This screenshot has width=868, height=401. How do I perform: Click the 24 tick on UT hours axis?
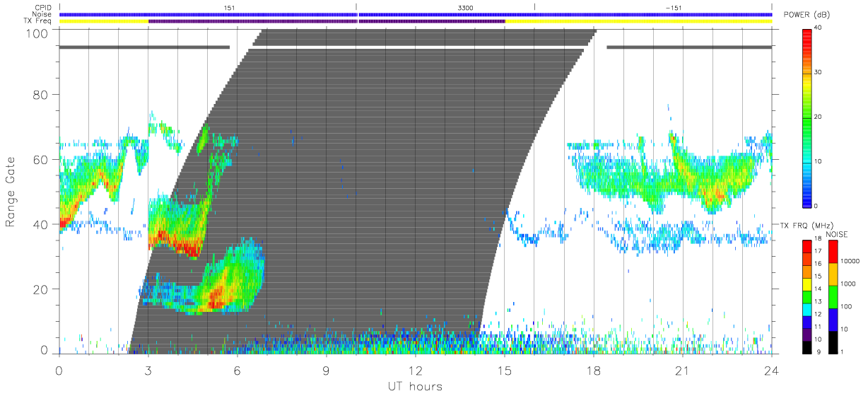click(x=772, y=370)
